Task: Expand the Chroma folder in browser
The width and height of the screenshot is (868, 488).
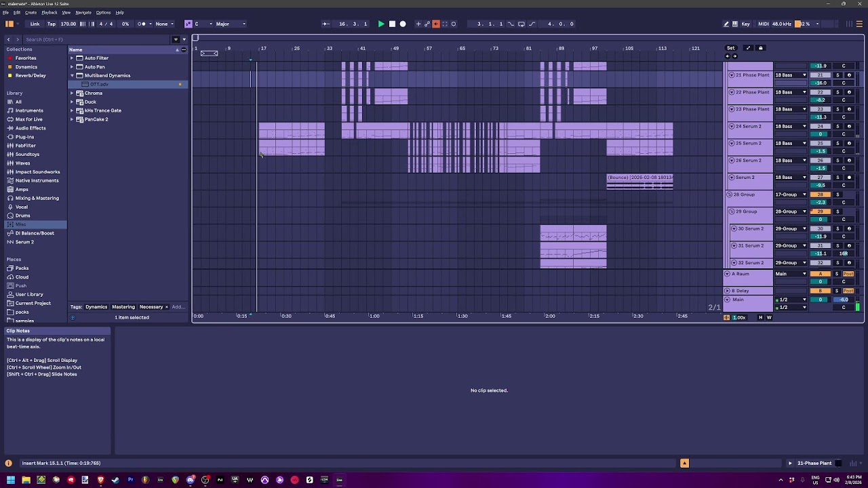Action: pyautogui.click(x=72, y=93)
